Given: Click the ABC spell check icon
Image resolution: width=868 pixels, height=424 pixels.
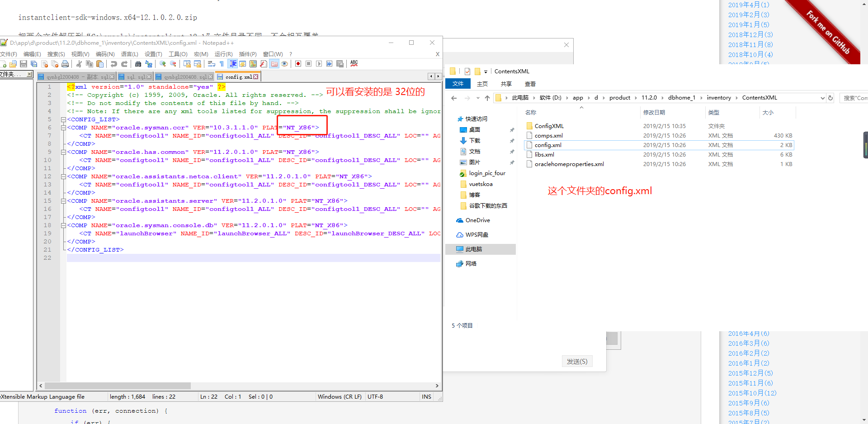Looking at the screenshot, I should [x=354, y=64].
